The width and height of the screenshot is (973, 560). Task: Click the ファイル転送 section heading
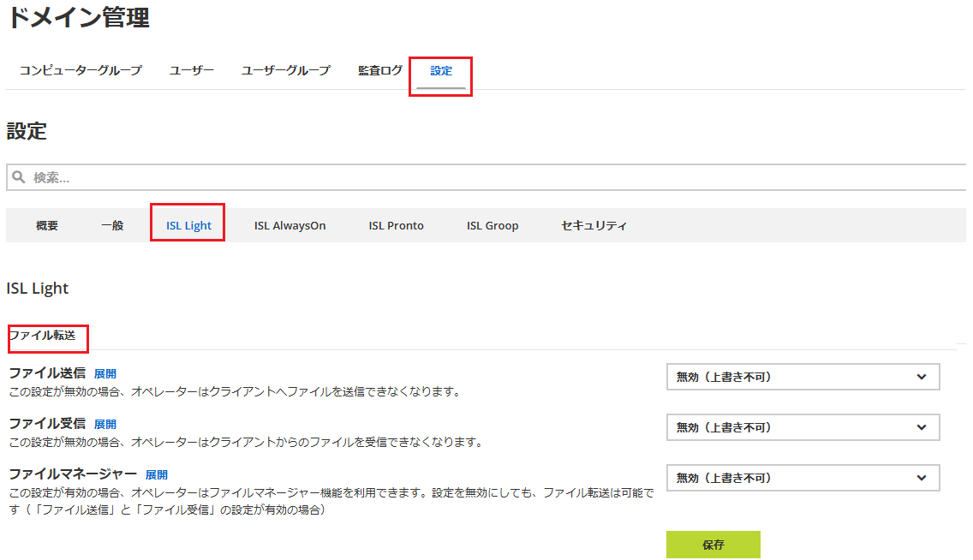pos(42,336)
